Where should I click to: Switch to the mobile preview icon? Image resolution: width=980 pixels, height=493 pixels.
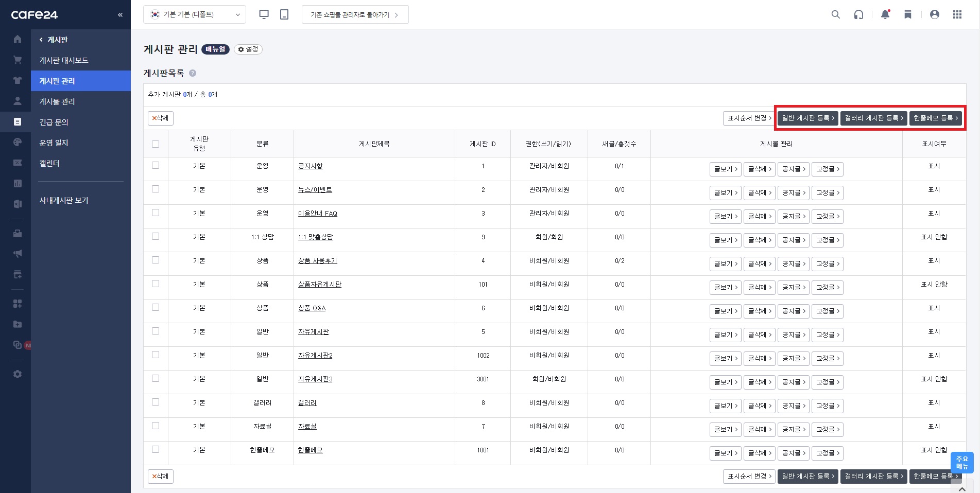284,14
